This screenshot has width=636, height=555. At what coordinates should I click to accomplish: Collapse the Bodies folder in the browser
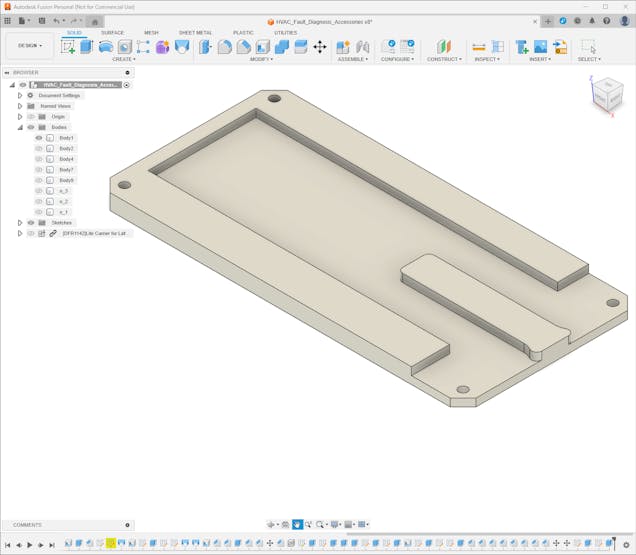point(20,128)
